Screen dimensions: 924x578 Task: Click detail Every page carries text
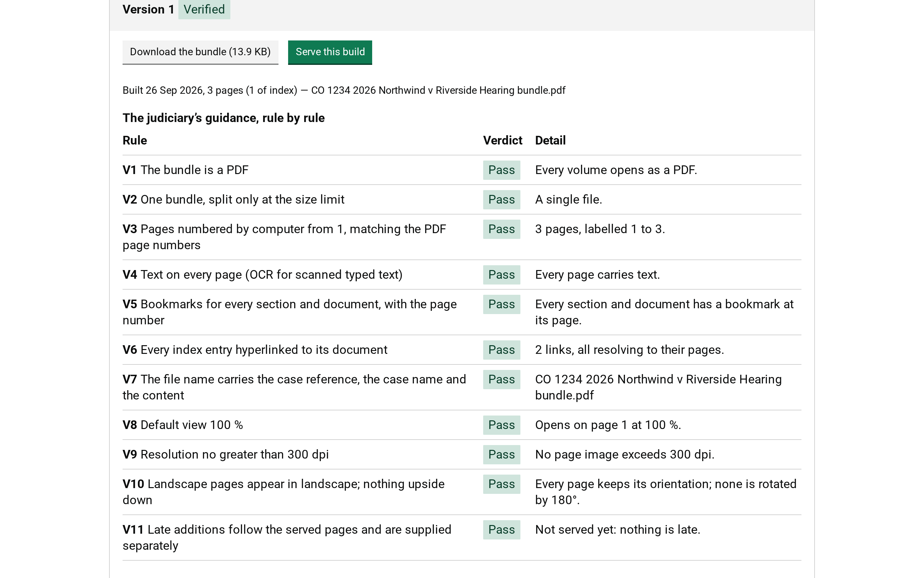pos(597,275)
